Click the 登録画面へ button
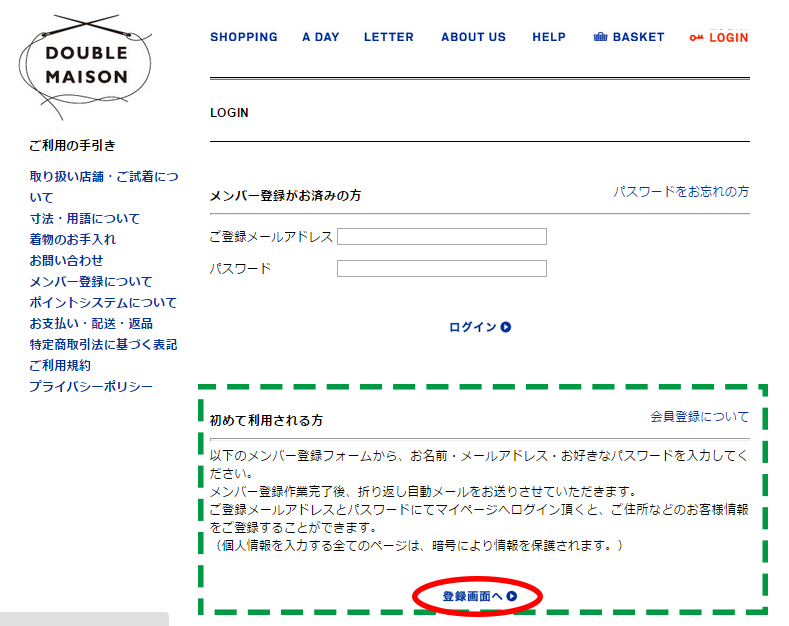 (x=480, y=596)
